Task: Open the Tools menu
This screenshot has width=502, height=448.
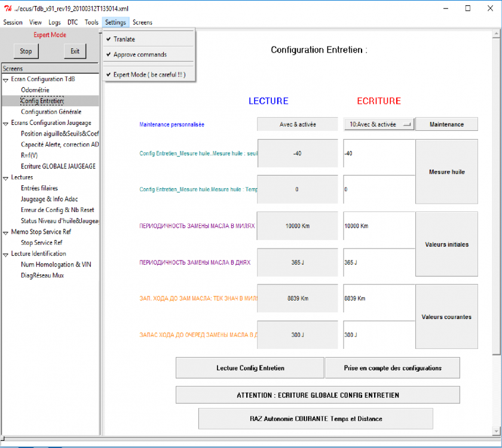Action: (x=91, y=23)
